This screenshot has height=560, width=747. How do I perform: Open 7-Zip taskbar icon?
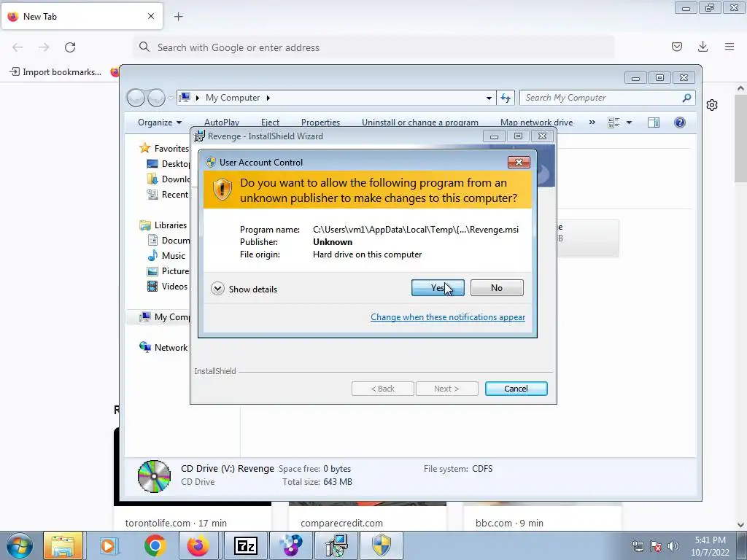point(246,545)
